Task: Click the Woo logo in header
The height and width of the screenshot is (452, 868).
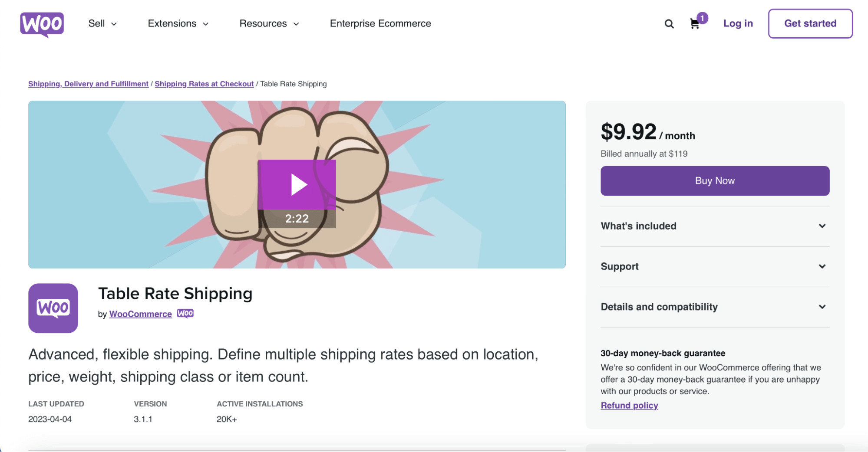Action: click(42, 24)
